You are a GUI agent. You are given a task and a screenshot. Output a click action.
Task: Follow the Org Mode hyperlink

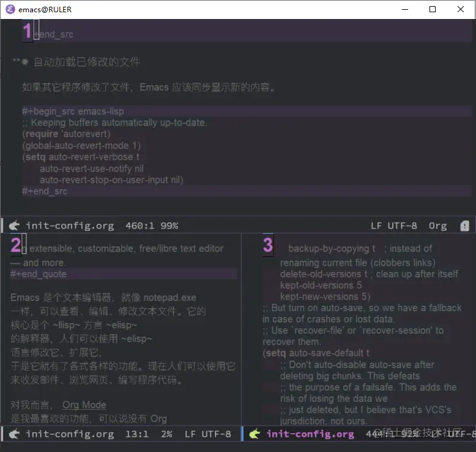tap(84, 405)
